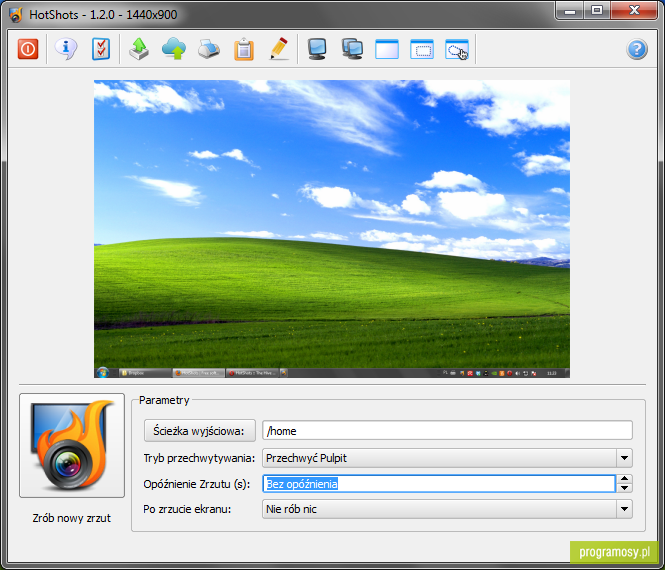Minimize the HotShots window

click(570, 10)
